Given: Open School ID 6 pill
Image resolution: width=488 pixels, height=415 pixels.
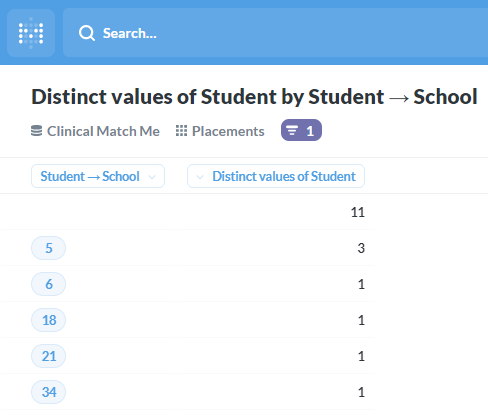Looking at the screenshot, I should click(49, 284).
